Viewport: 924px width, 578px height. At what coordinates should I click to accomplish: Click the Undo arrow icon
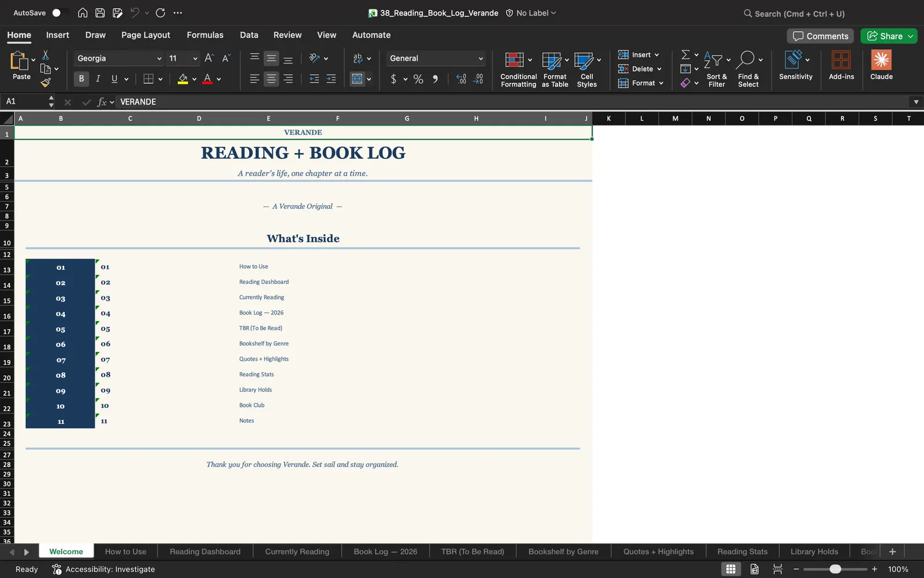point(135,13)
